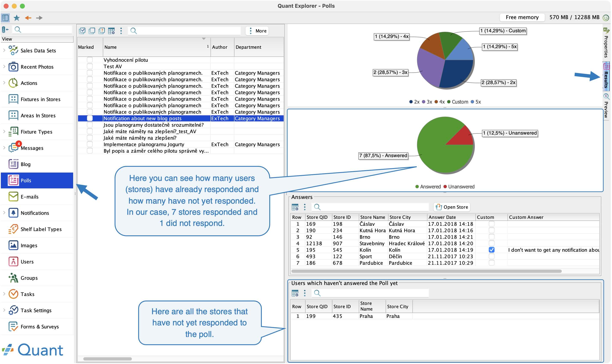This screenshot has width=612, height=364.
Task: Toggle Custom checkbox for store Brno
Action: [x=491, y=237]
